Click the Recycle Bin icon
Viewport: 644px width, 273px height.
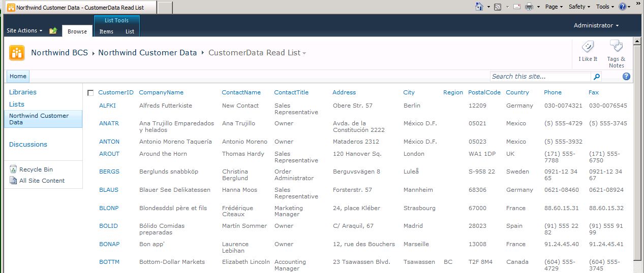(13, 169)
